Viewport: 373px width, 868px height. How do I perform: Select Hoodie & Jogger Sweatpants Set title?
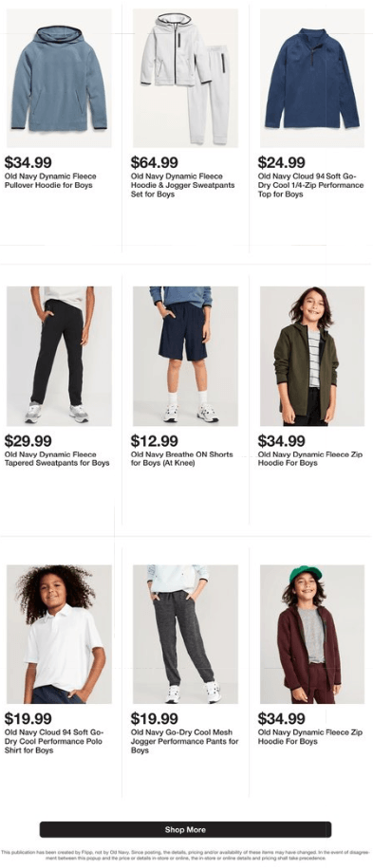coord(183,185)
